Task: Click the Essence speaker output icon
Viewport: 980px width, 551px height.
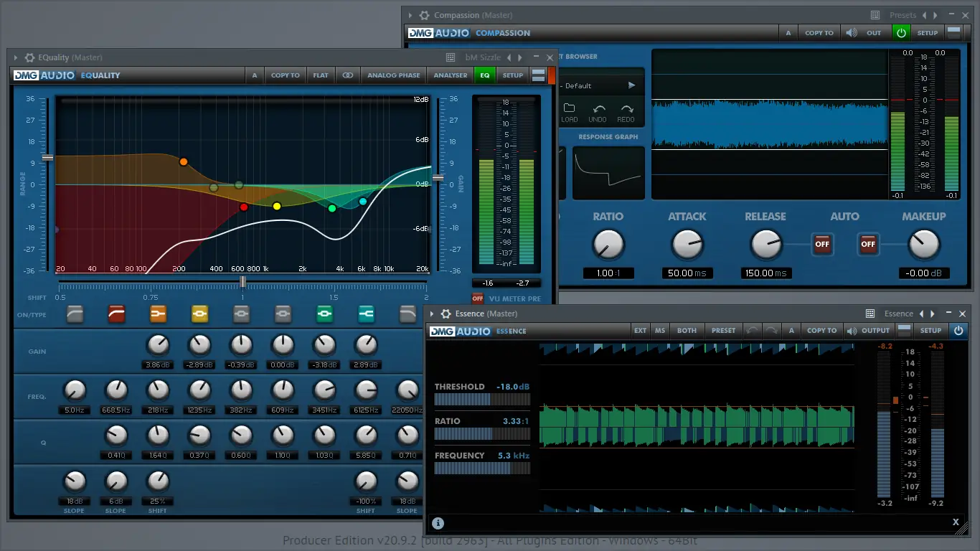Action: point(852,331)
